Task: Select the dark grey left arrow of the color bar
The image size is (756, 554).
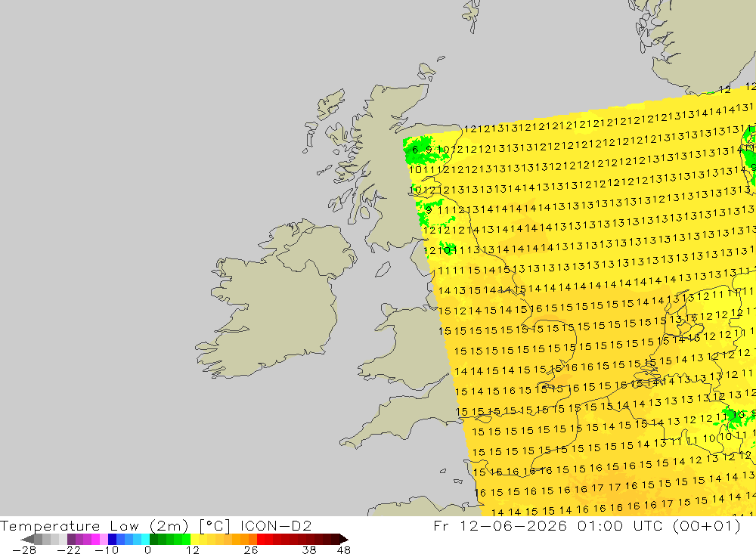Action: 27,540
